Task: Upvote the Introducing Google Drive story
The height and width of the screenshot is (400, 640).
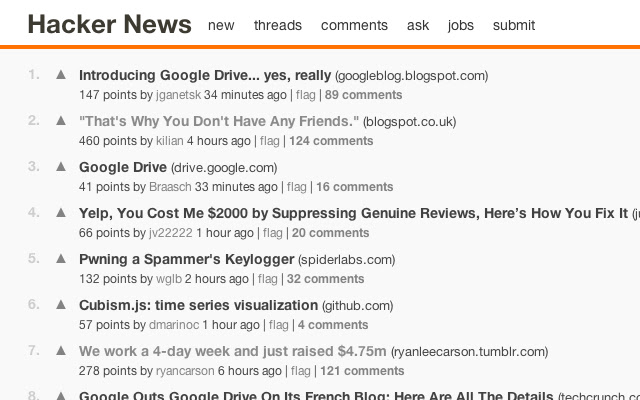Action: pos(61,75)
